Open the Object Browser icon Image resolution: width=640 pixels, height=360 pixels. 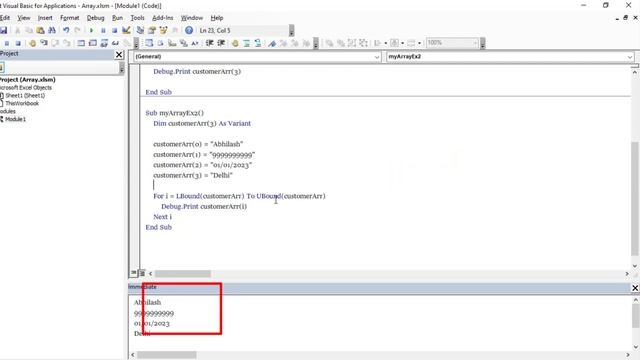pyautogui.click(x=163, y=31)
